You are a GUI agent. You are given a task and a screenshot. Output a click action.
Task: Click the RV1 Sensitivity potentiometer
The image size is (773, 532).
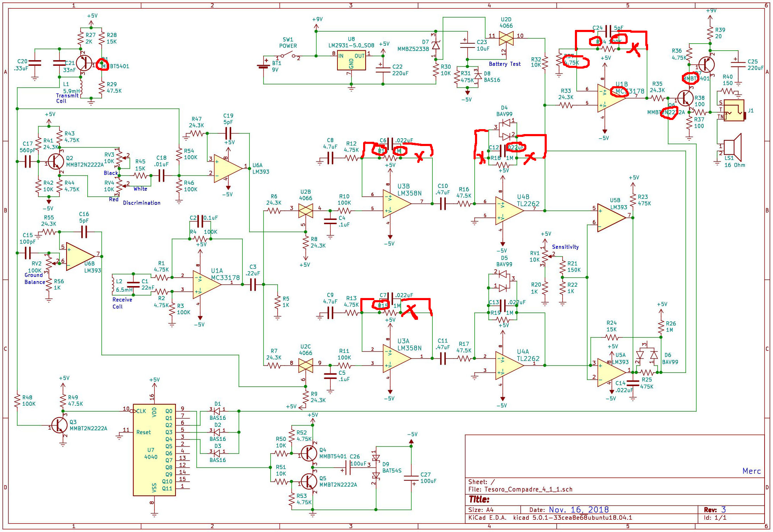[545, 256]
